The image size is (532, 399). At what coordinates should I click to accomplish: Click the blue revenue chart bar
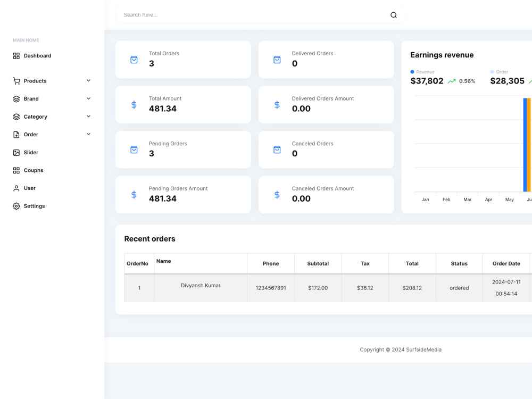pos(525,145)
